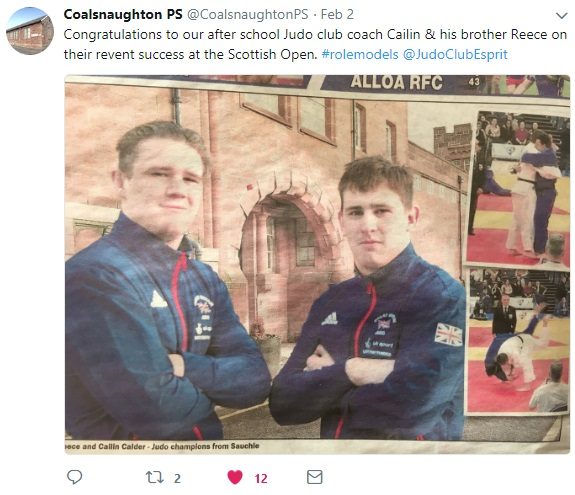Click the ALLOA RFC headline in image
This screenshot has height=495, width=575.
click(396, 82)
